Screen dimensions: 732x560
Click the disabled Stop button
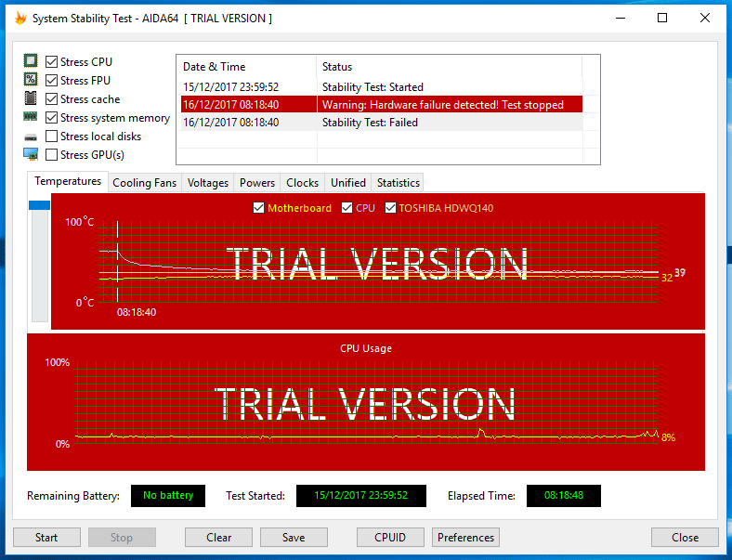(x=122, y=537)
